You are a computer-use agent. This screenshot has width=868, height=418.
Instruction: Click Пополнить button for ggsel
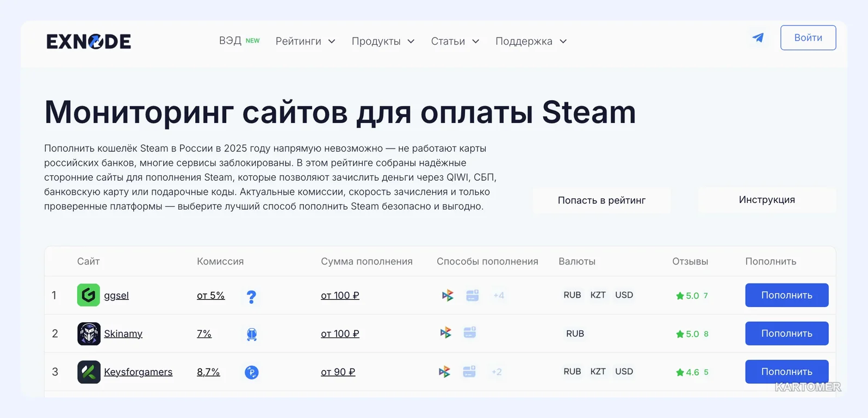pos(787,295)
